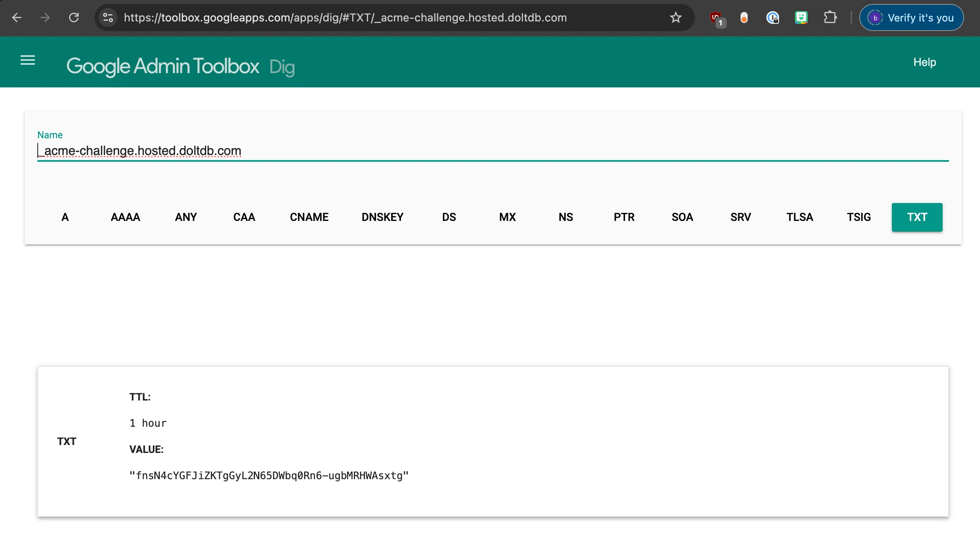Select the ANY record type
The height and width of the screenshot is (534, 980).
point(185,217)
